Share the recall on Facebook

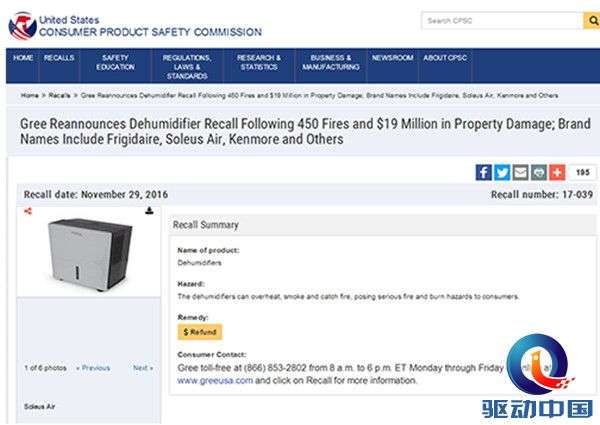coord(484,172)
